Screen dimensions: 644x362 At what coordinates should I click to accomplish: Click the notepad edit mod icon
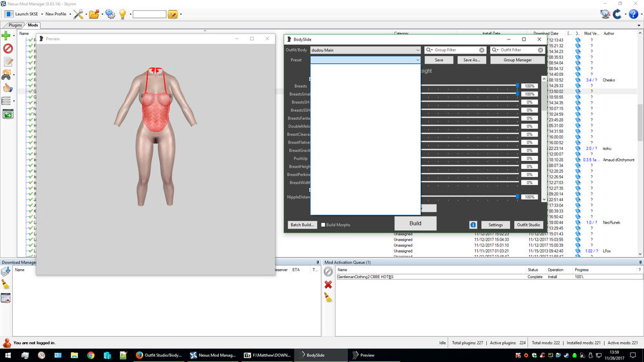8,62
